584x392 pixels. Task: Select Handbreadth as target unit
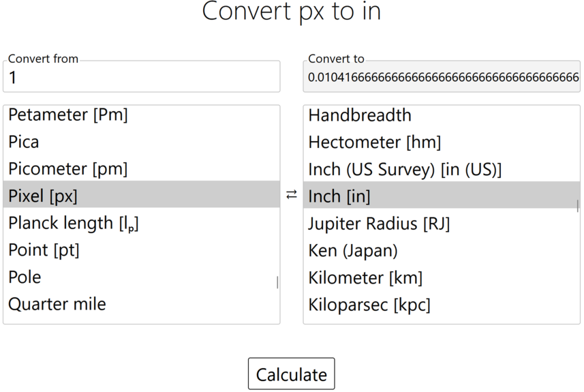click(360, 115)
